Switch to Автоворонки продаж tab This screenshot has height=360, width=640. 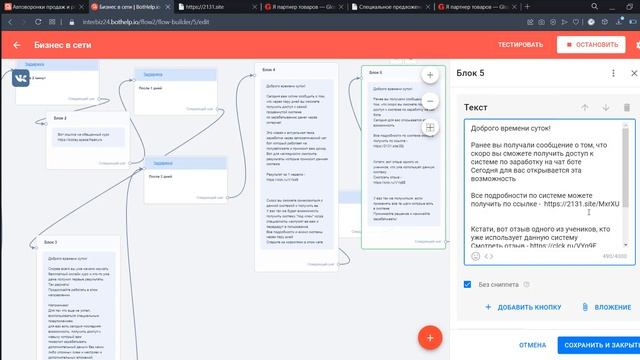click(x=44, y=7)
